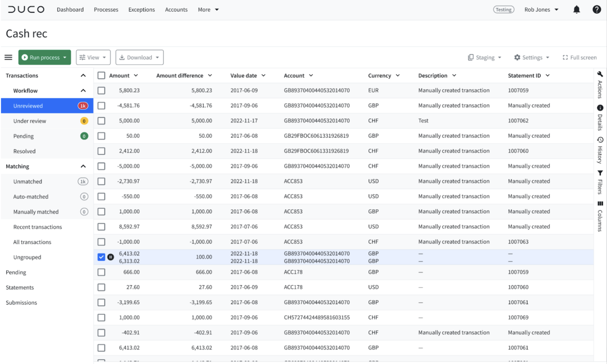Check the 666.00 row checkbox
This screenshot has width=607, height=364.
[101, 272]
